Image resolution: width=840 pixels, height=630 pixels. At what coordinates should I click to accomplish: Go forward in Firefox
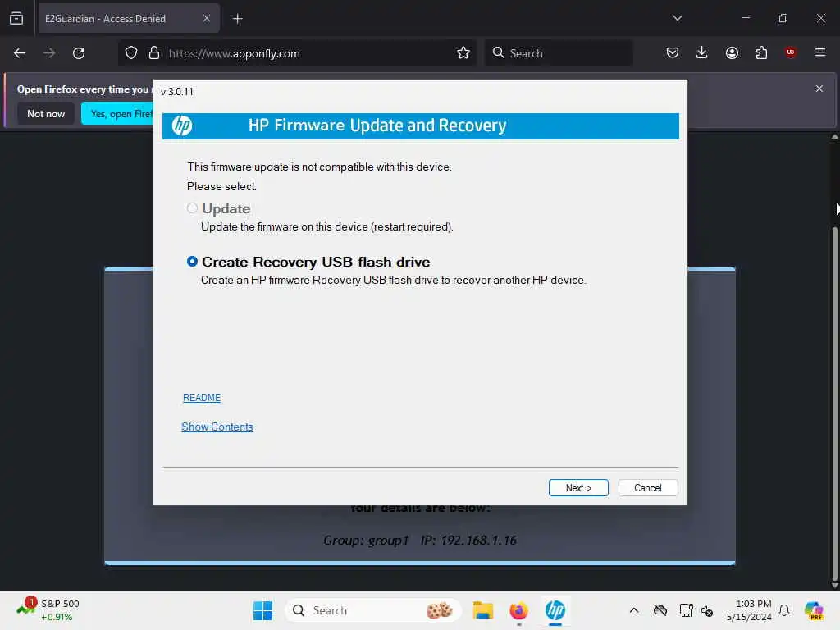pyautogui.click(x=49, y=53)
